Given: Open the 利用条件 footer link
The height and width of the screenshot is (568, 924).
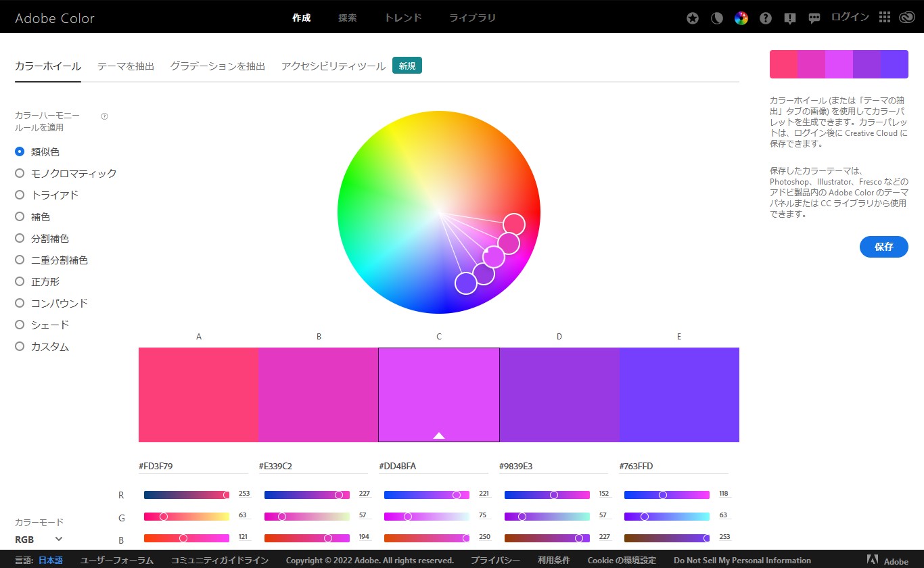Looking at the screenshot, I should pos(554,561).
